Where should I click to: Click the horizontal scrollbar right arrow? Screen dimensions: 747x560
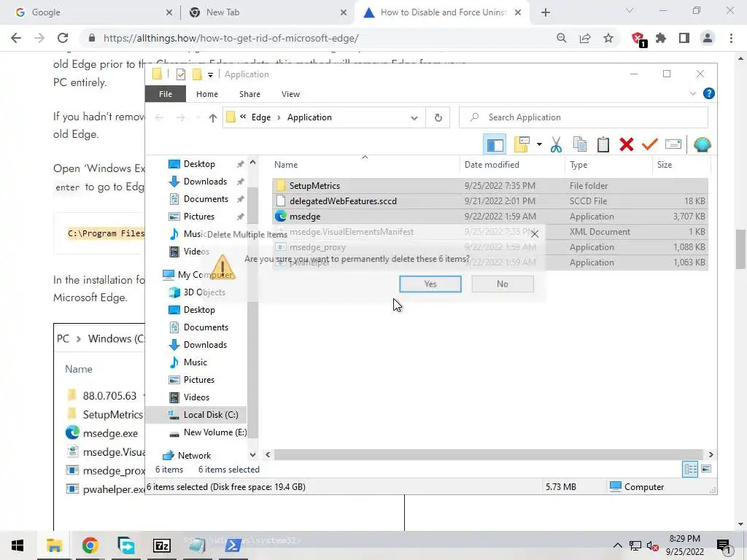[711, 455]
